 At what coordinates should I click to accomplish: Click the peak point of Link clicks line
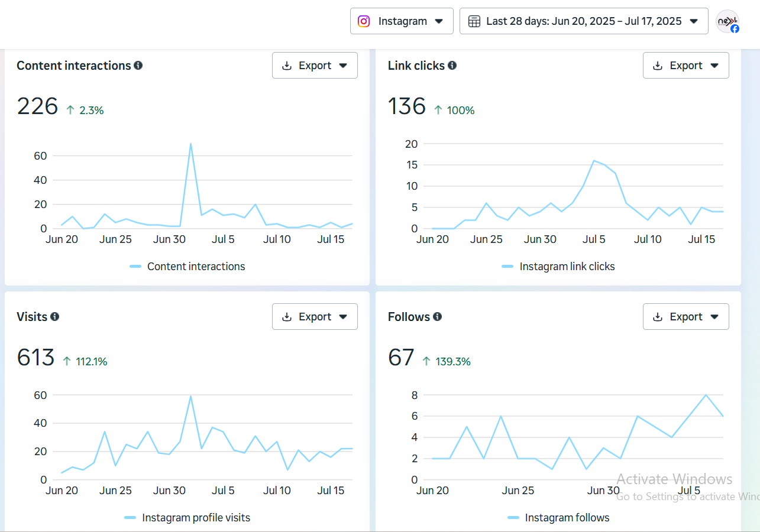click(594, 160)
